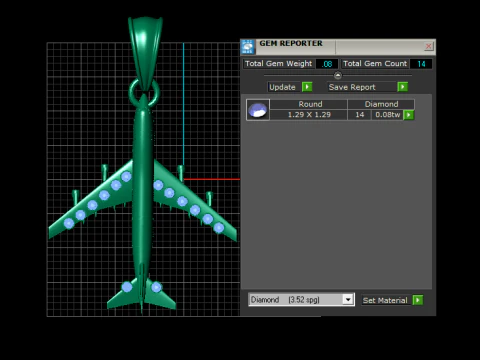Click the Diamond (3.52 spg) combo box field

(x=301, y=300)
